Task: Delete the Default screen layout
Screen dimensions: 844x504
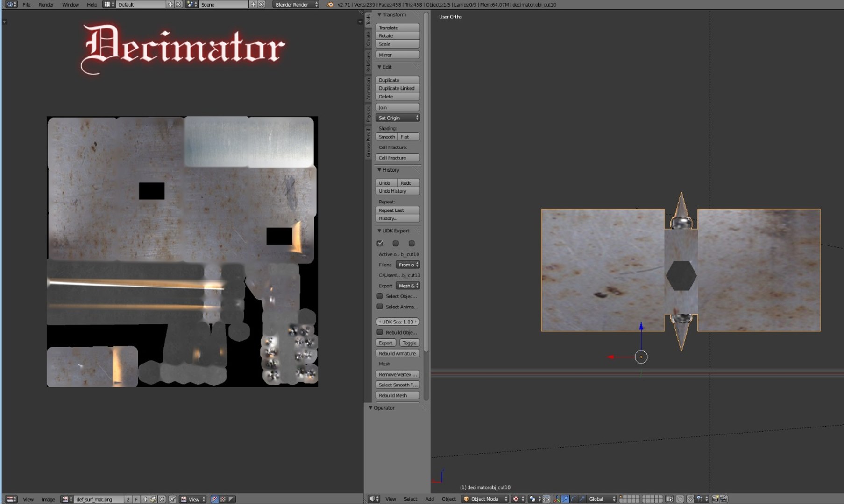Action: [178, 4]
